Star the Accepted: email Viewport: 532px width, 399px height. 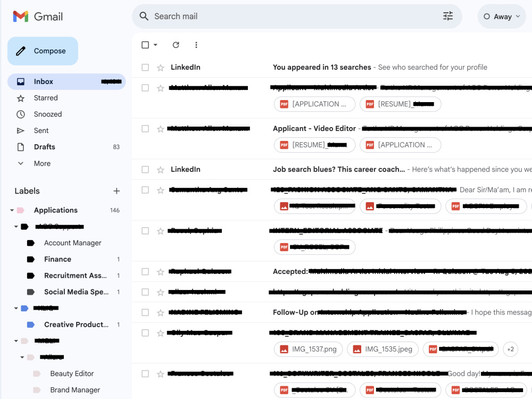[161, 272]
